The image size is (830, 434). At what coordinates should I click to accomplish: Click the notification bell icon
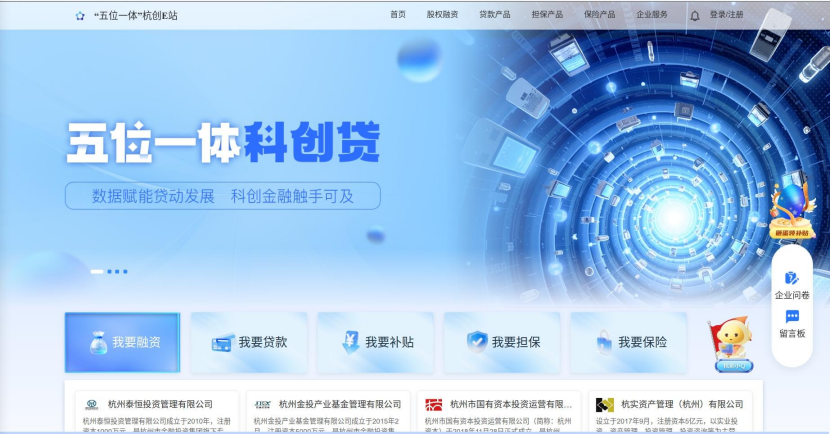click(694, 16)
